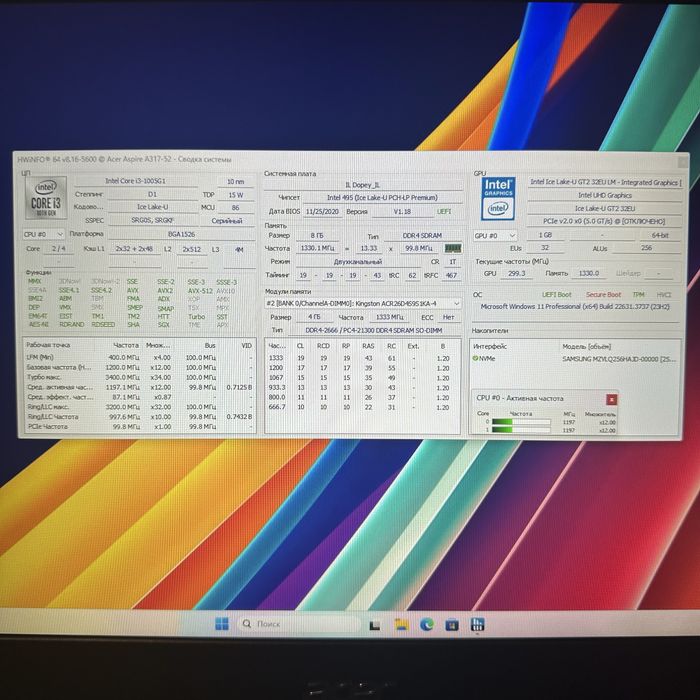
Task: Click the green NVMe drive status icon
Action: point(475,358)
